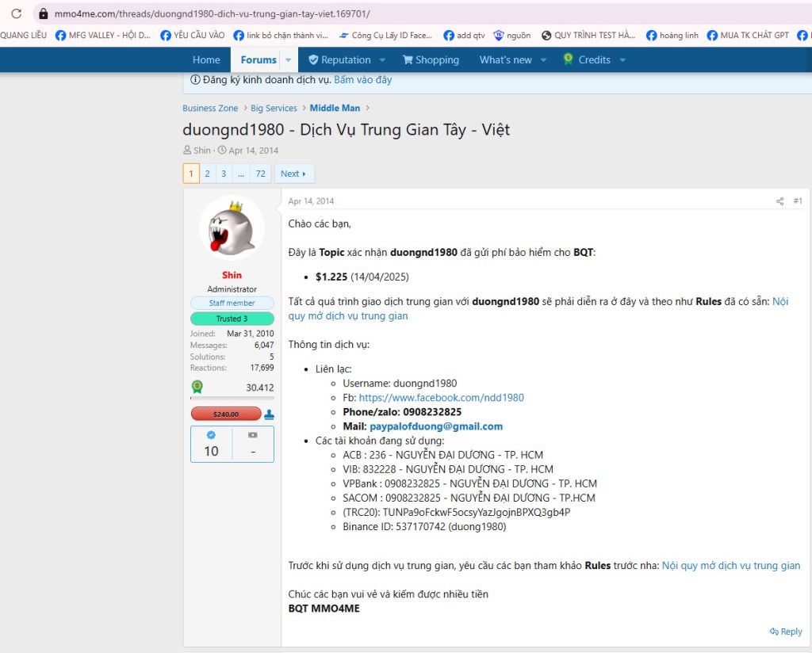Click the blue verified badge icon above 10

coord(211,435)
